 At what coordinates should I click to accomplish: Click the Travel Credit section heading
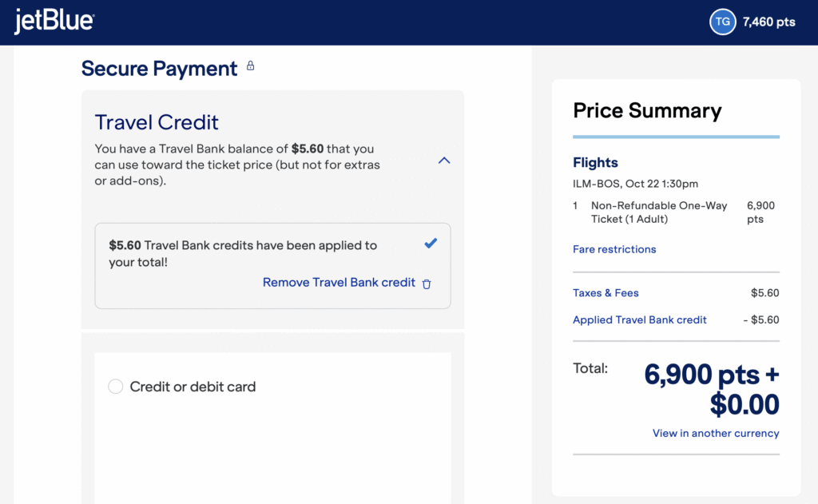tap(156, 122)
